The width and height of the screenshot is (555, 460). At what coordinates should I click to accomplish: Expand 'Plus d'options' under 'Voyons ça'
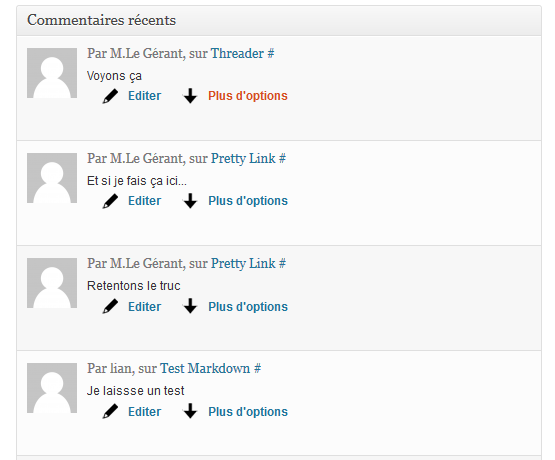pyautogui.click(x=248, y=96)
